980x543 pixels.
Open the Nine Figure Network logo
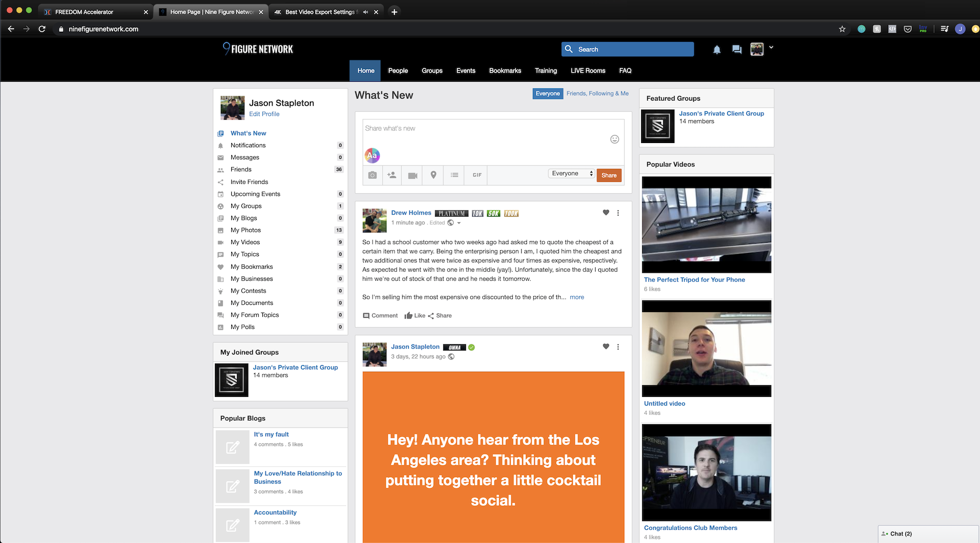(x=258, y=49)
